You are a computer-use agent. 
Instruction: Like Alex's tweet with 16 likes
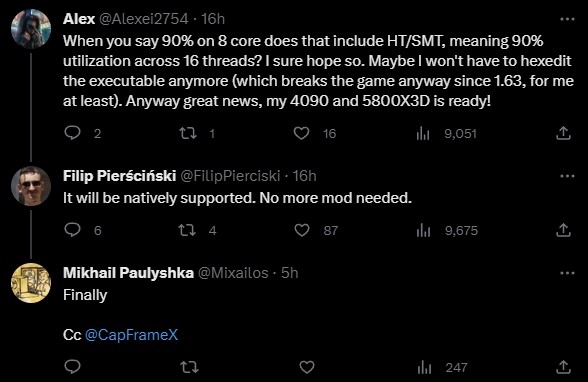pos(301,133)
